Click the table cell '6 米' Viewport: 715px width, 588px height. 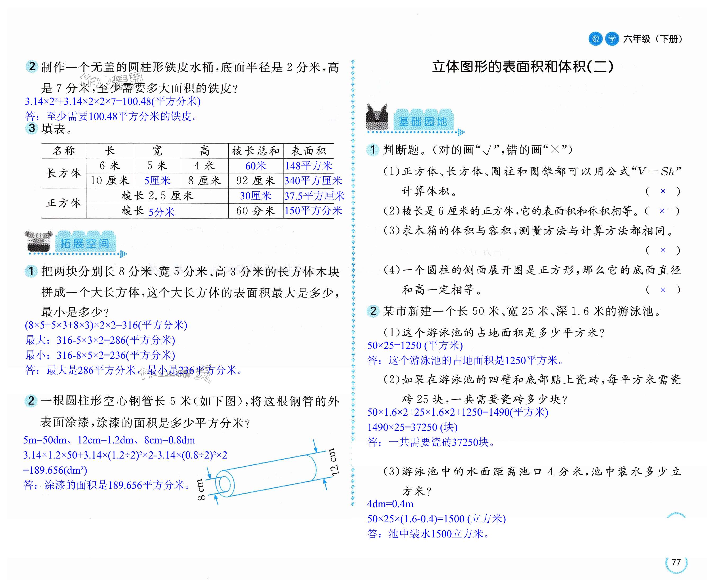[110, 166]
